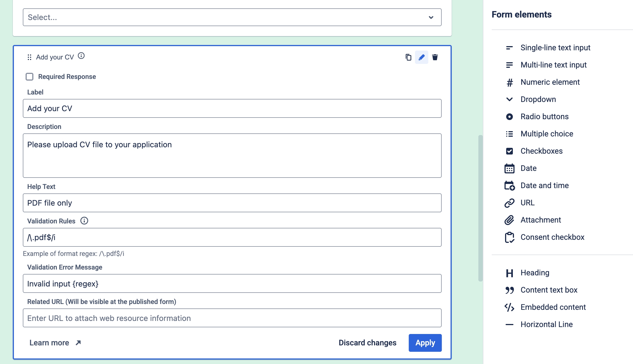This screenshot has width=633, height=364.
Task: Open the Learn more link
Action: click(x=50, y=343)
